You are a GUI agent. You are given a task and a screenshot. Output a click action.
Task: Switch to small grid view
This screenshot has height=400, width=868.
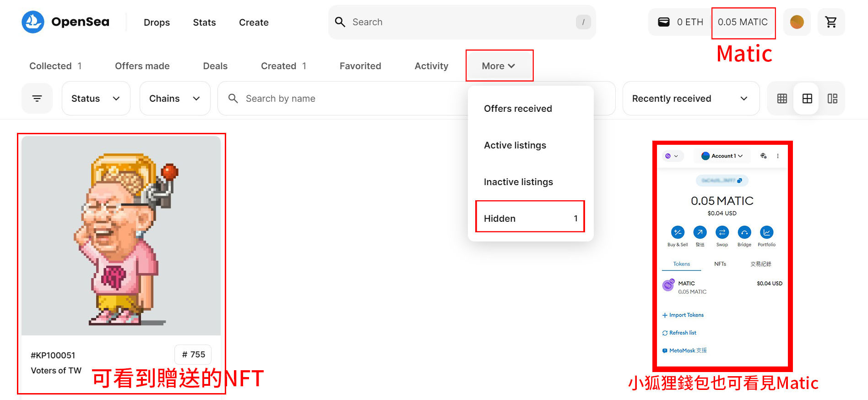click(x=782, y=99)
